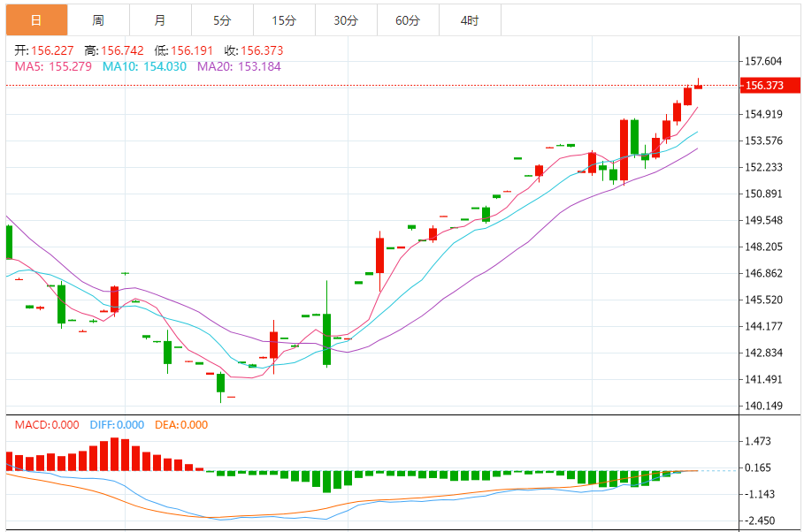Click the DIFF:0.000 indicator label
Viewport: 804px width, 532px height.
click(117, 425)
